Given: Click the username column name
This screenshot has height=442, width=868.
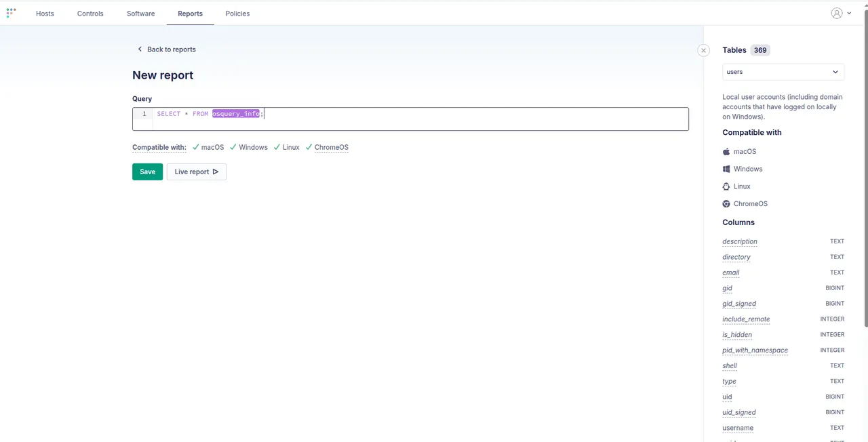Looking at the screenshot, I should (738, 428).
